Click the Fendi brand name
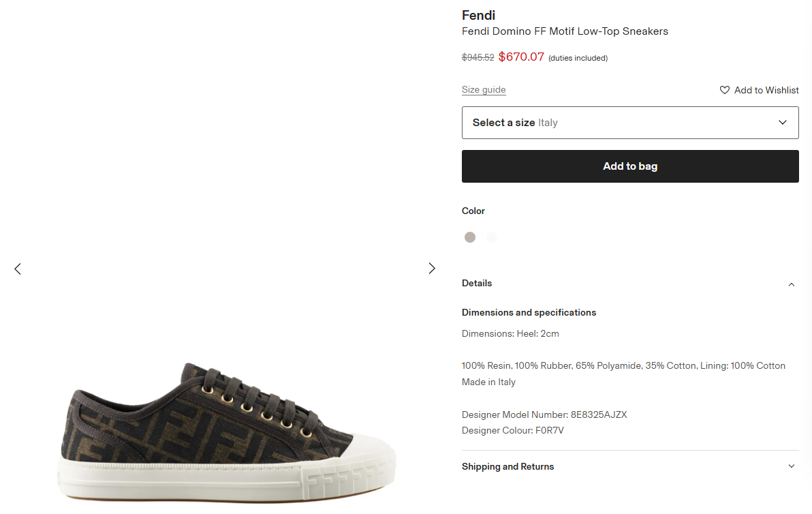The height and width of the screenshot is (514, 812). pos(478,15)
